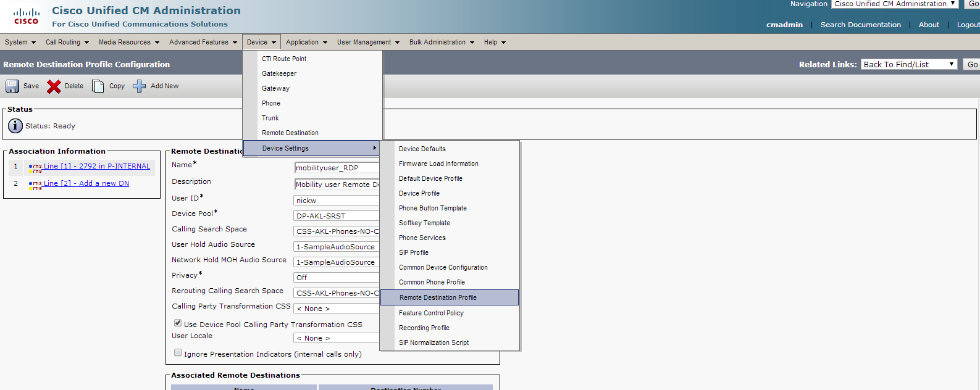The height and width of the screenshot is (390, 980).
Task: Click the About link
Action: click(x=929, y=25)
